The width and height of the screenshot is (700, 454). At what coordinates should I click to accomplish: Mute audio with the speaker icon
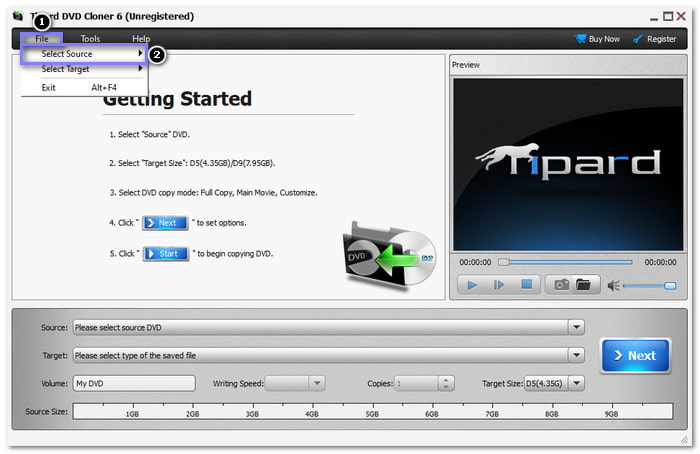613,285
